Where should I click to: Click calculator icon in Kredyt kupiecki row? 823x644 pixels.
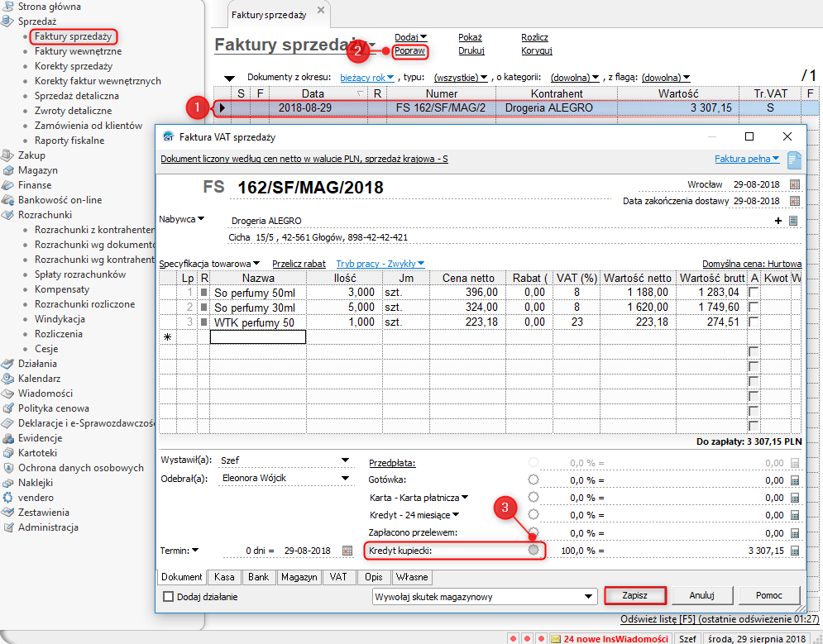point(795,551)
